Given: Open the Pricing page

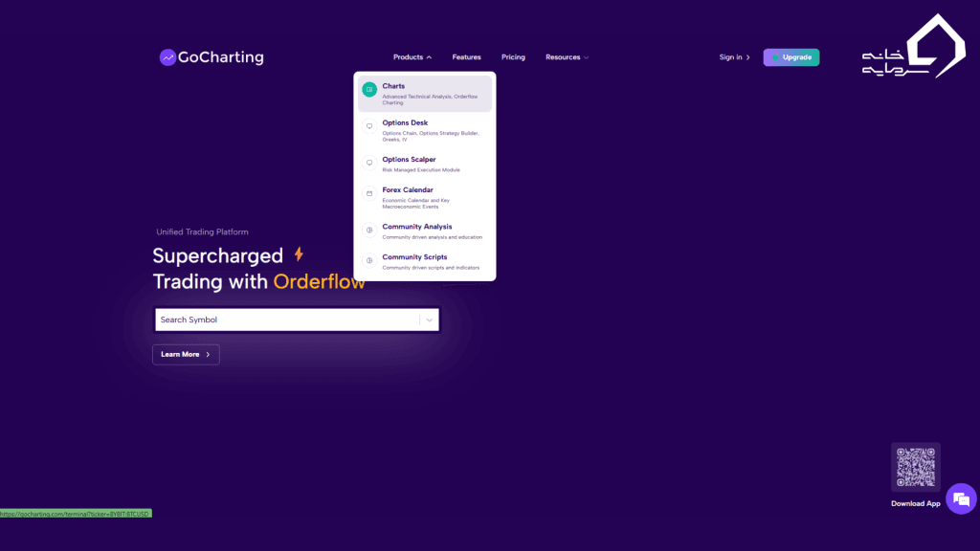Looking at the screenshot, I should coord(513,57).
